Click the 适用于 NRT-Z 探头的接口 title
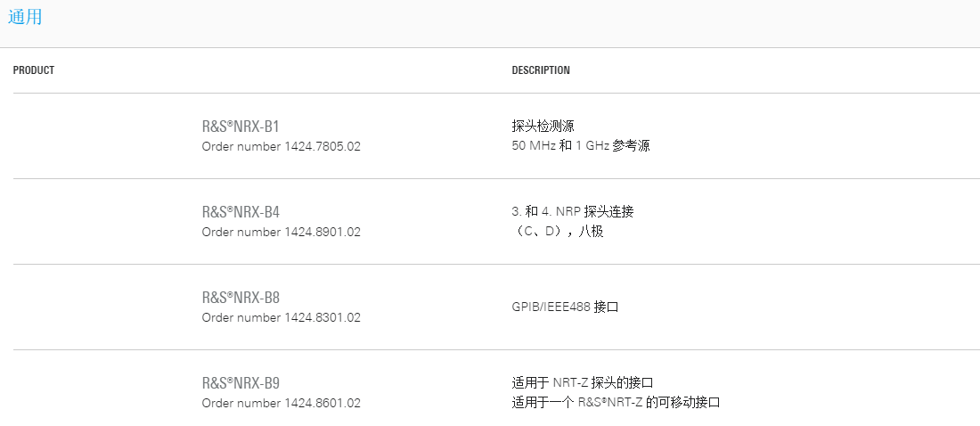The height and width of the screenshot is (426, 980). pos(583,383)
